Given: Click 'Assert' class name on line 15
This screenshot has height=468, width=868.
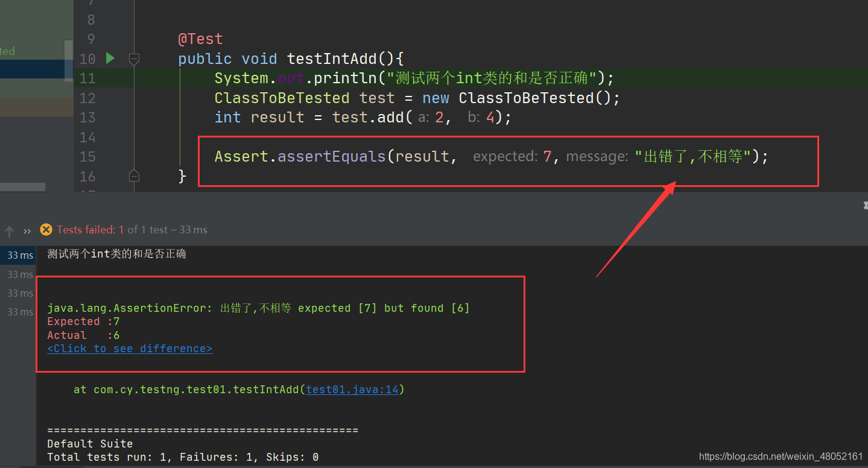Looking at the screenshot, I should click(241, 157).
